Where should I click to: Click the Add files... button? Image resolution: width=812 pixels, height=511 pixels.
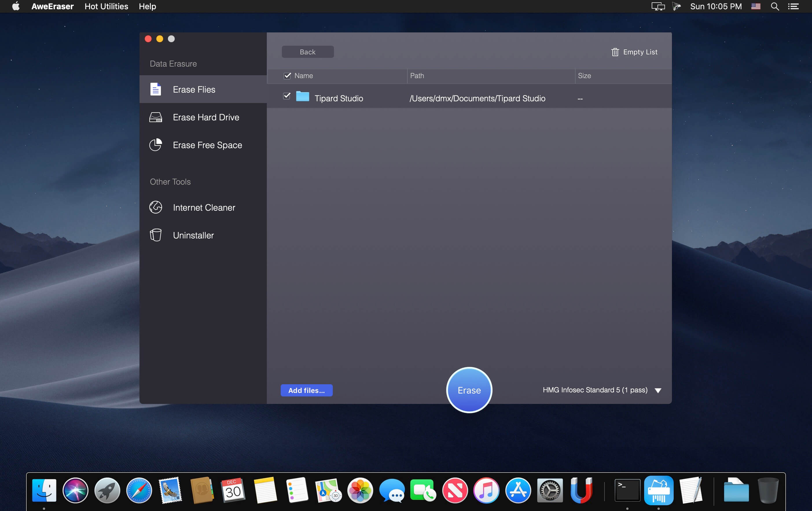coord(306,390)
